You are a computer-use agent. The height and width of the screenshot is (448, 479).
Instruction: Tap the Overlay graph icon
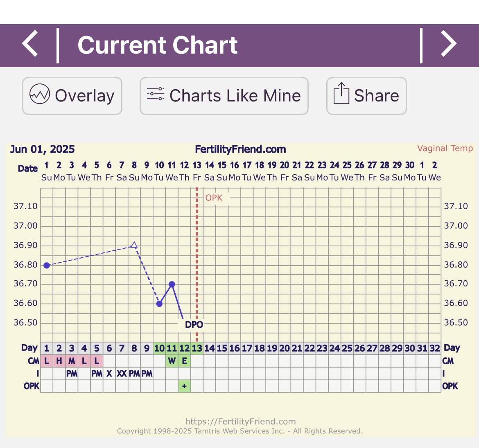(x=40, y=95)
